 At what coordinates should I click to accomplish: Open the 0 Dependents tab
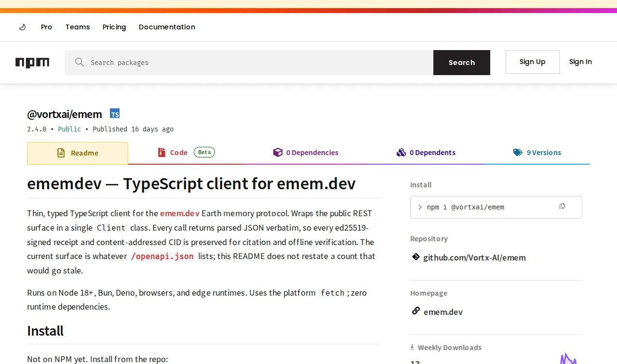click(x=426, y=153)
